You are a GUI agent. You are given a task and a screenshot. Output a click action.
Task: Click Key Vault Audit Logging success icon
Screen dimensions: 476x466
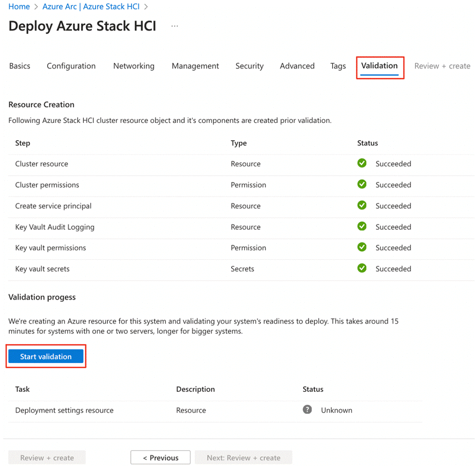362,227
